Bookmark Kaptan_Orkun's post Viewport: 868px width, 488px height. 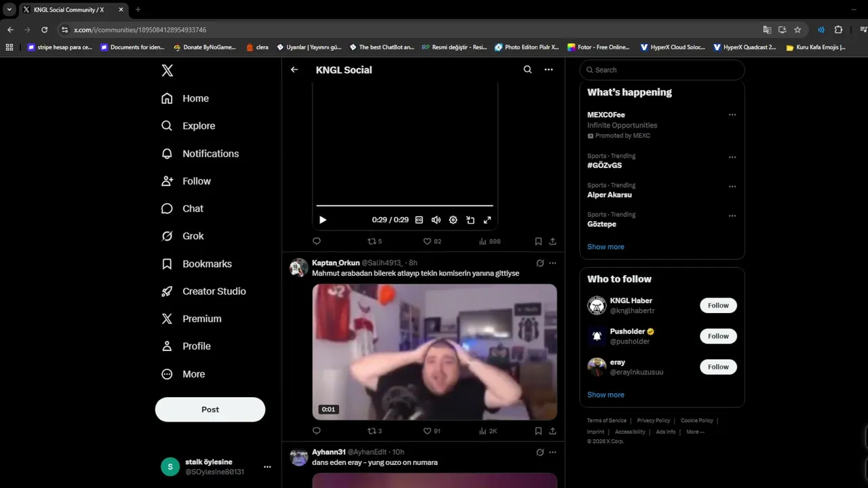point(538,431)
